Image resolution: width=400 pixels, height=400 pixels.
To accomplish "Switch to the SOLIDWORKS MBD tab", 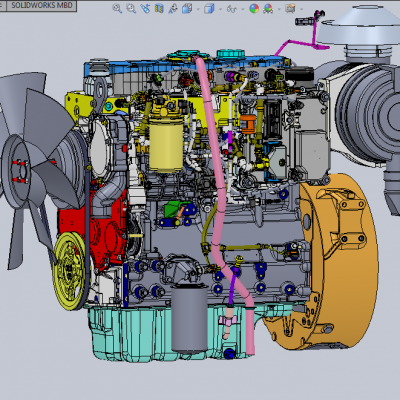I will point(42,5).
